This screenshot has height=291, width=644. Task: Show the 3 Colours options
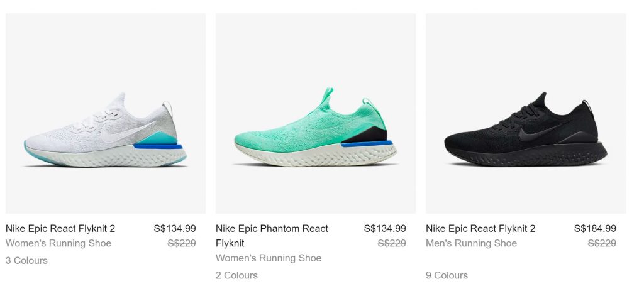[x=26, y=261]
